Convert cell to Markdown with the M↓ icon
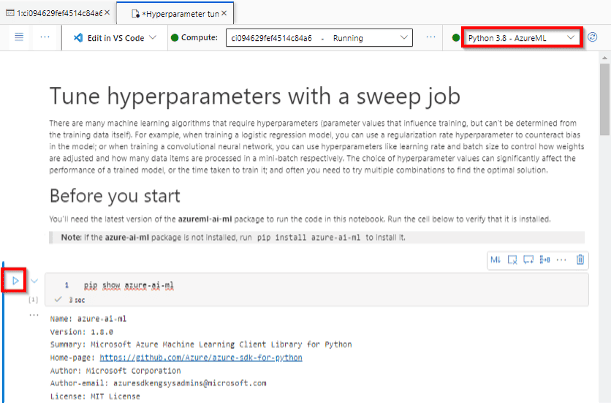The width and height of the screenshot is (612, 404). click(x=495, y=260)
